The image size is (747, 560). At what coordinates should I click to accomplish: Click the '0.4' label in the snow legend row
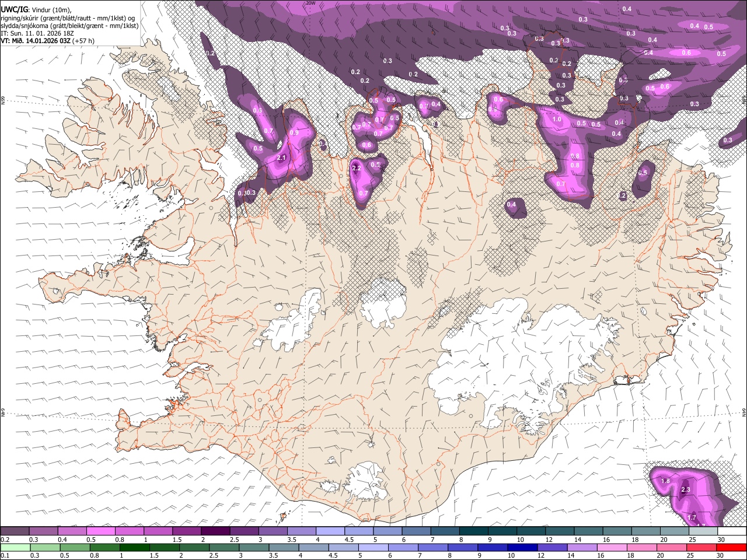pos(62,540)
